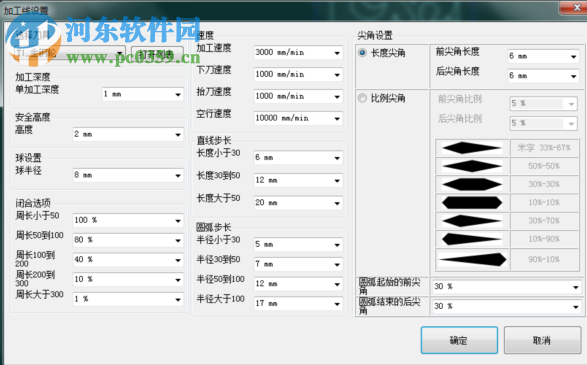Open the 球半径 8 mm dropdown

click(x=128, y=175)
